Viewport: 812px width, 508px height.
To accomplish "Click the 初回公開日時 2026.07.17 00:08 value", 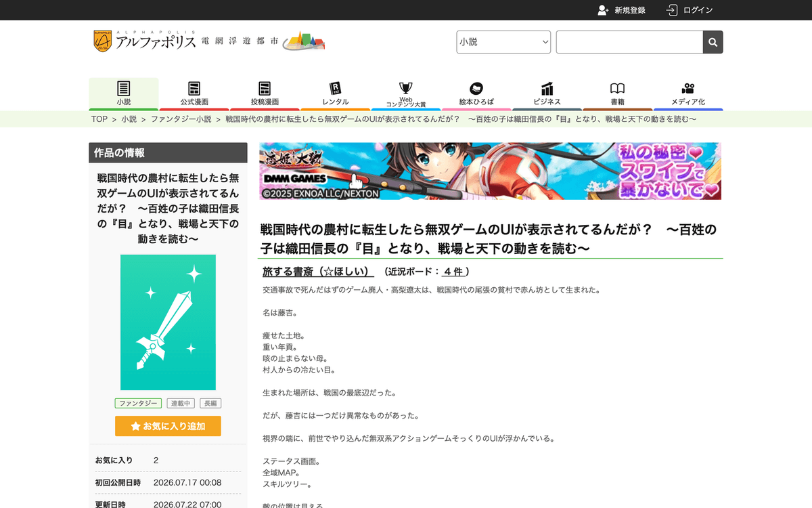I will [187, 482].
